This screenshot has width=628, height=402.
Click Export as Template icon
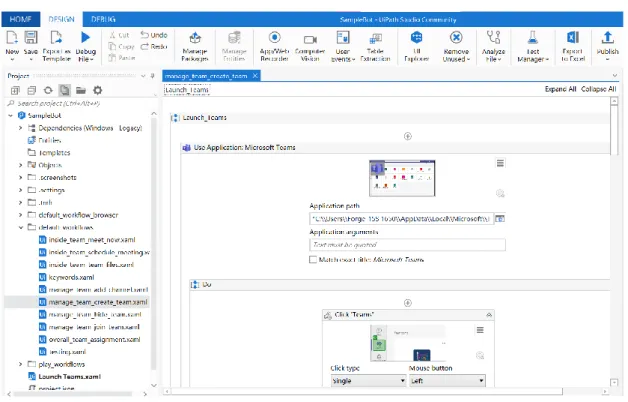pos(56,38)
